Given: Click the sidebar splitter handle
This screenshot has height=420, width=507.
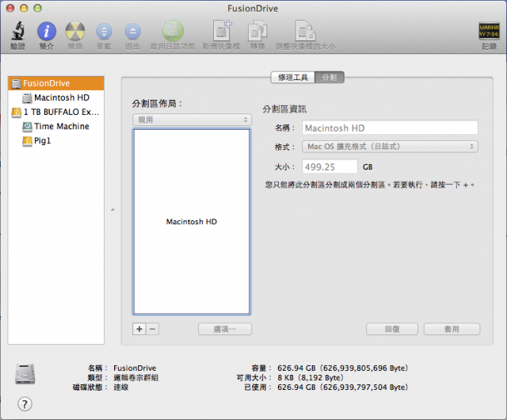Looking at the screenshot, I should (x=112, y=210).
